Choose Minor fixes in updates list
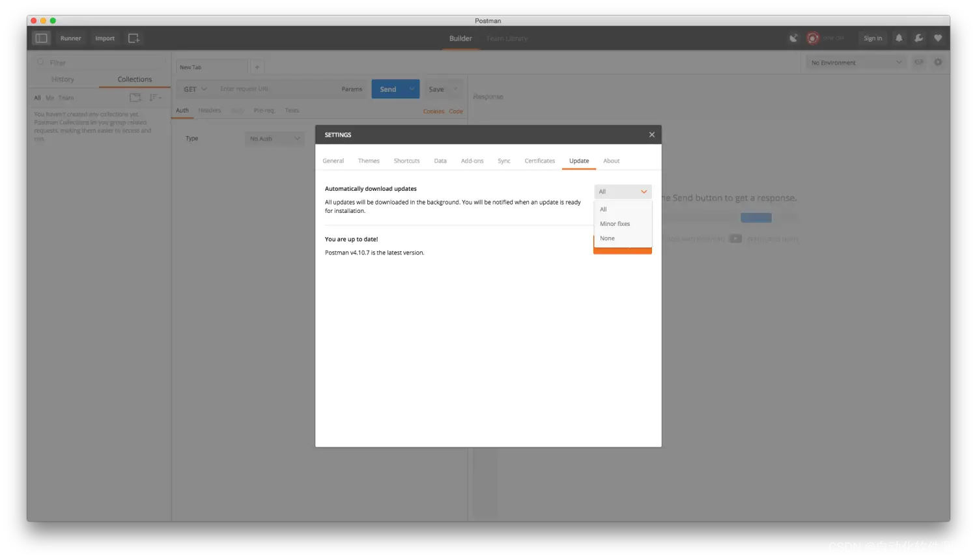The width and height of the screenshot is (977, 560). 623,223
